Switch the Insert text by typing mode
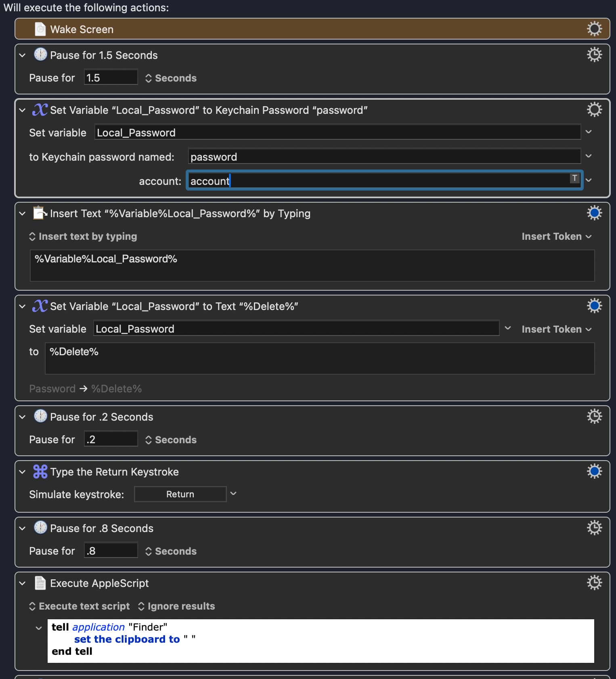 [x=83, y=237]
